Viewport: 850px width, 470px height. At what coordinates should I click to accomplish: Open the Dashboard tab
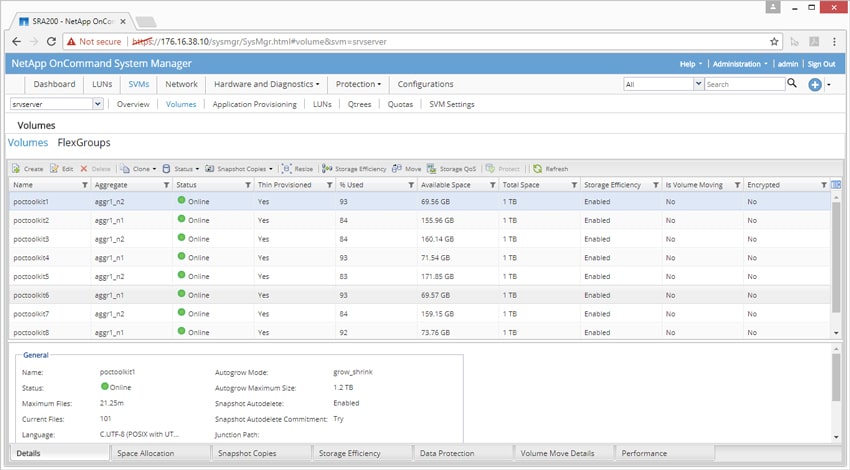tap(54, 84)
